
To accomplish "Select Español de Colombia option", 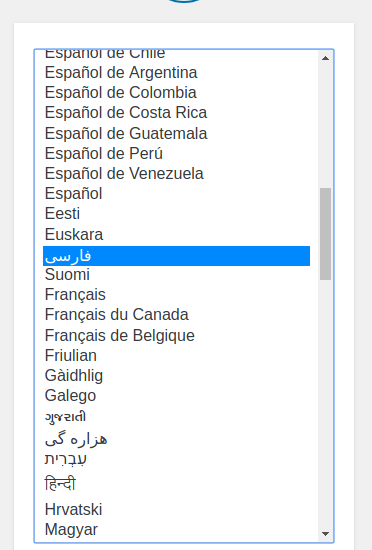I will pos(176,93).
